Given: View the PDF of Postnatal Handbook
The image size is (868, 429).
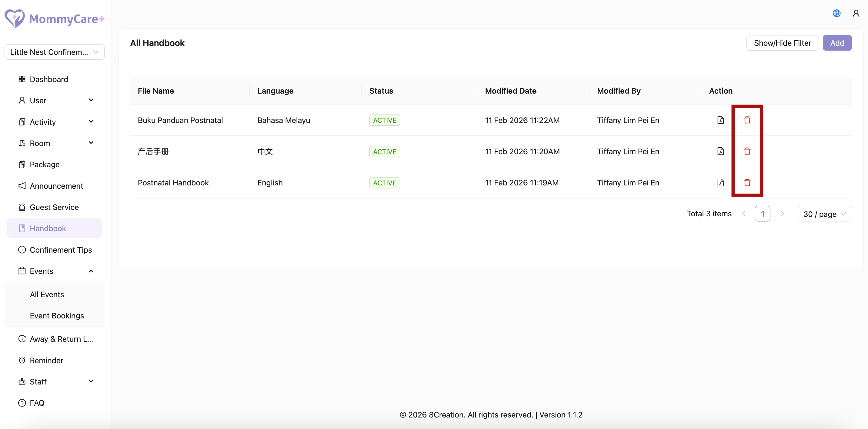Looking at the screenshot, I should (720, 182).
